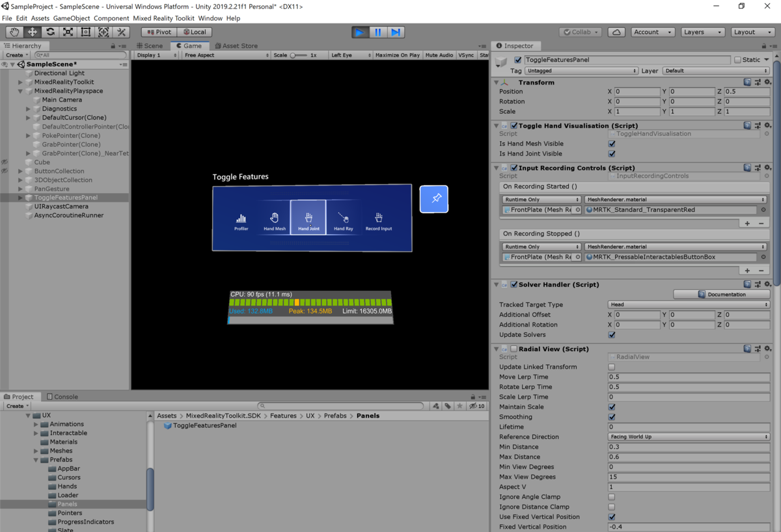Switch to the Console tab

point(62,397)
